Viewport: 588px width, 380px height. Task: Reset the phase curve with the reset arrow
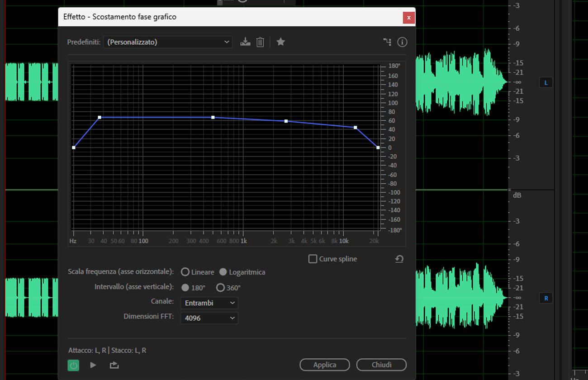tap(398, 258)
